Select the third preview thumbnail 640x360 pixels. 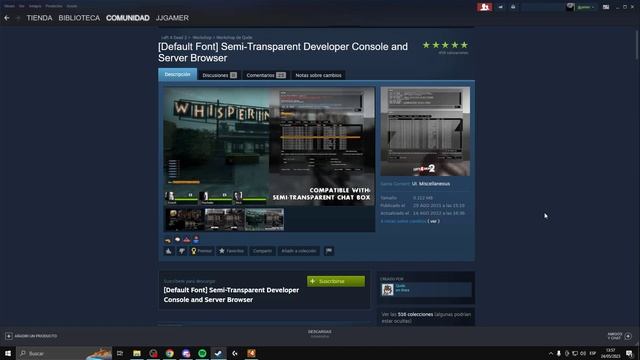pos(264,220)
